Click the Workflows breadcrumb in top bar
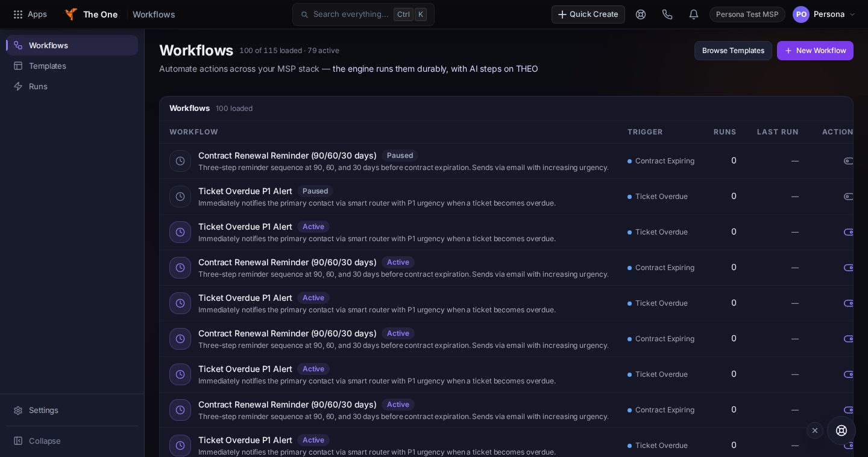This screenshot has height=457, width=868. tap(154, 14)
